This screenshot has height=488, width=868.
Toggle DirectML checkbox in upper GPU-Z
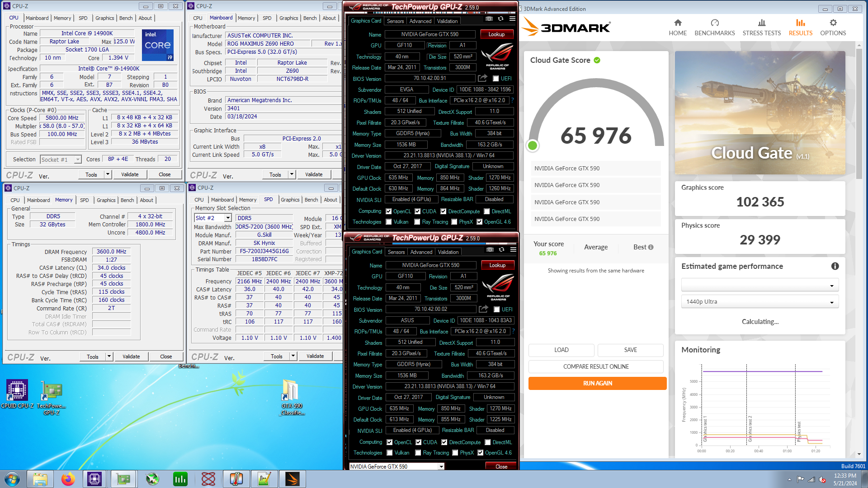tap(487, 211)
